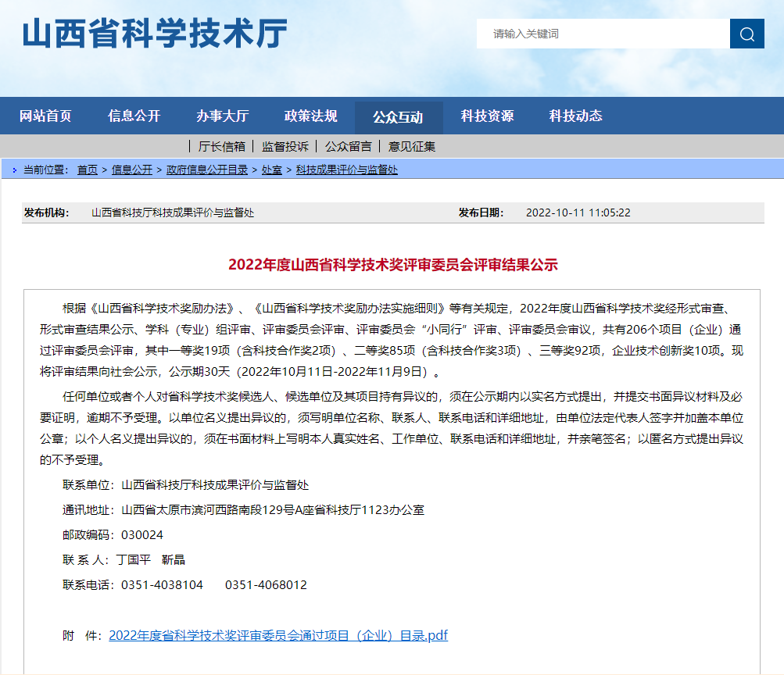Go to 政策法规 section
Viewport: 784px width, 675px height.
pyautogui.click(x=310, y=116)
